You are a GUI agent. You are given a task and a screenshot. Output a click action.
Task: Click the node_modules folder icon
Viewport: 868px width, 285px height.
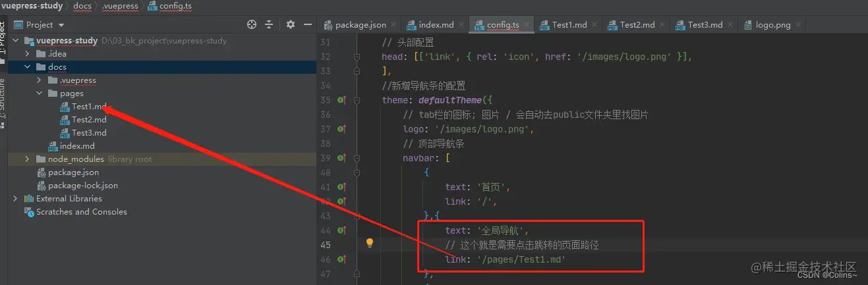[41, 159]
